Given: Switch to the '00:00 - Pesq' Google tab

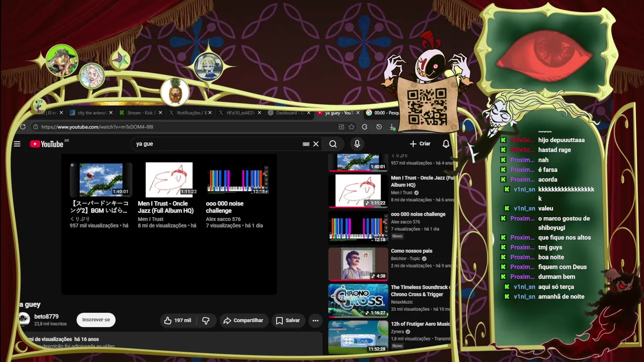Looking at the screenshot, I should 382,113.
